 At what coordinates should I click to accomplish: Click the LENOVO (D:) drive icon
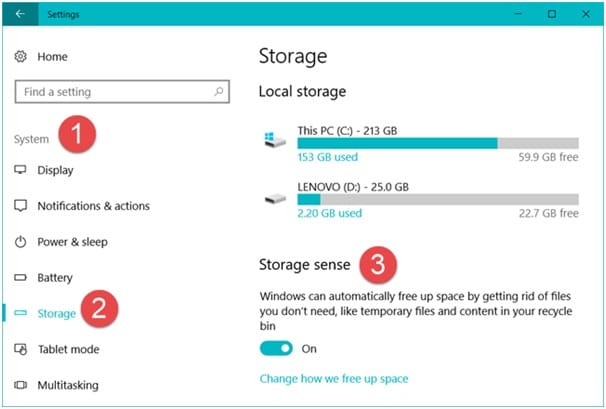pyautogui.click(x=275, y=199)
